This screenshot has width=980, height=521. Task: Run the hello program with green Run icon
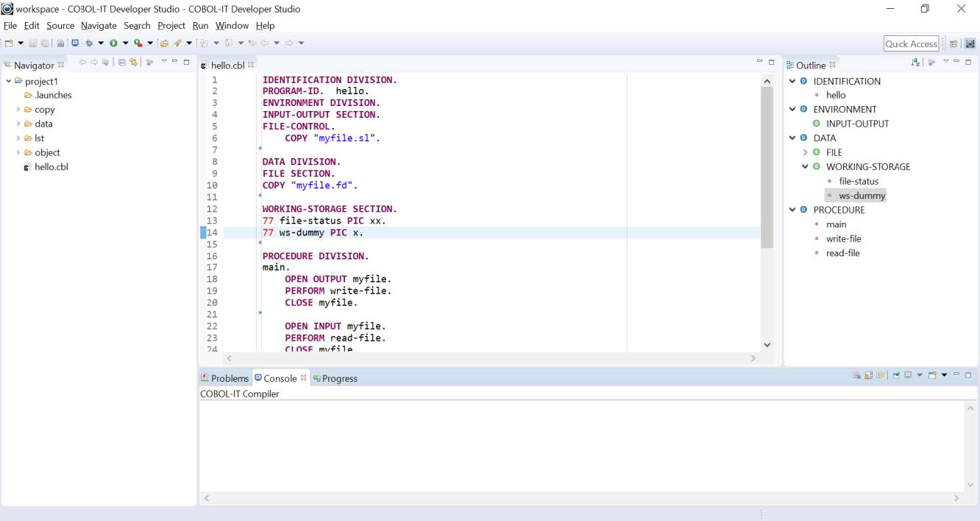coord(114,42)
